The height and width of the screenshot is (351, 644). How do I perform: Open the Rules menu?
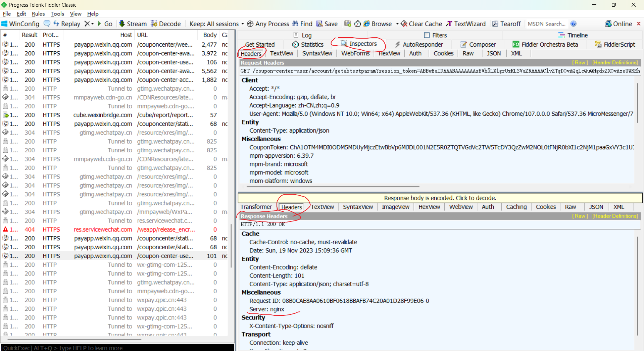(38, 14)
